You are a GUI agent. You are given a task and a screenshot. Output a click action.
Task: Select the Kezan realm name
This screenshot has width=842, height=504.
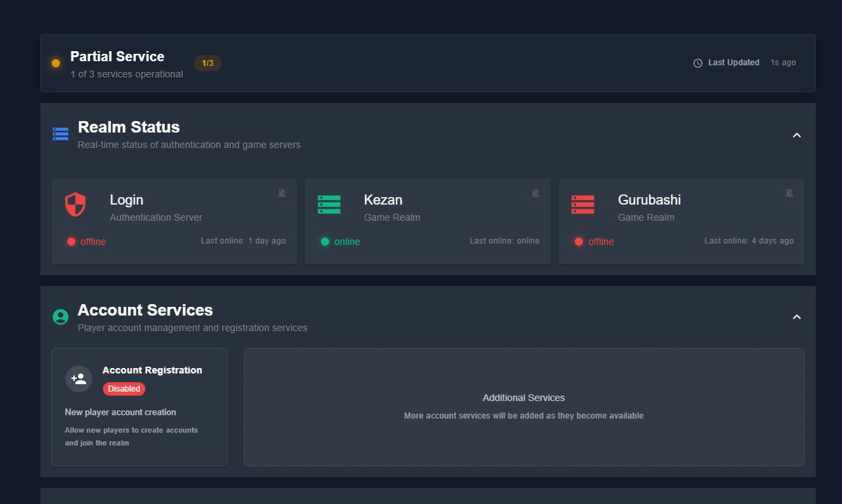pyautogui.click(x=383, y=200)
